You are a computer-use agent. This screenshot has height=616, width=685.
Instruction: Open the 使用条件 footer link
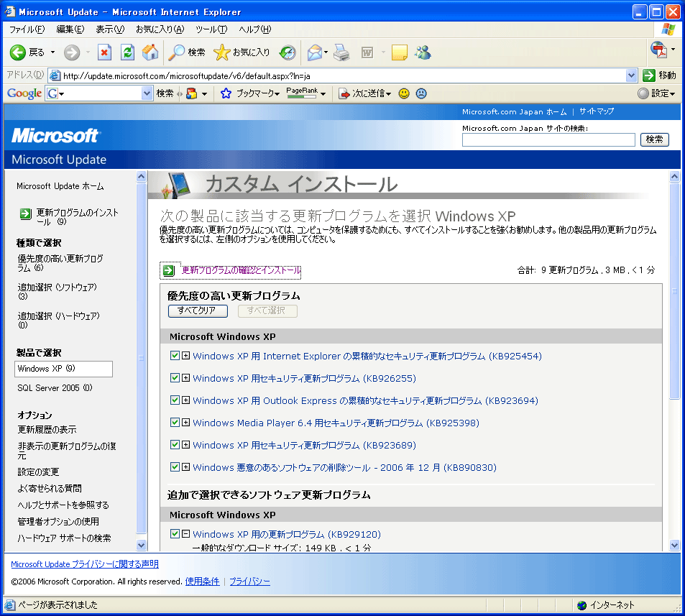[x=202, y=581]
